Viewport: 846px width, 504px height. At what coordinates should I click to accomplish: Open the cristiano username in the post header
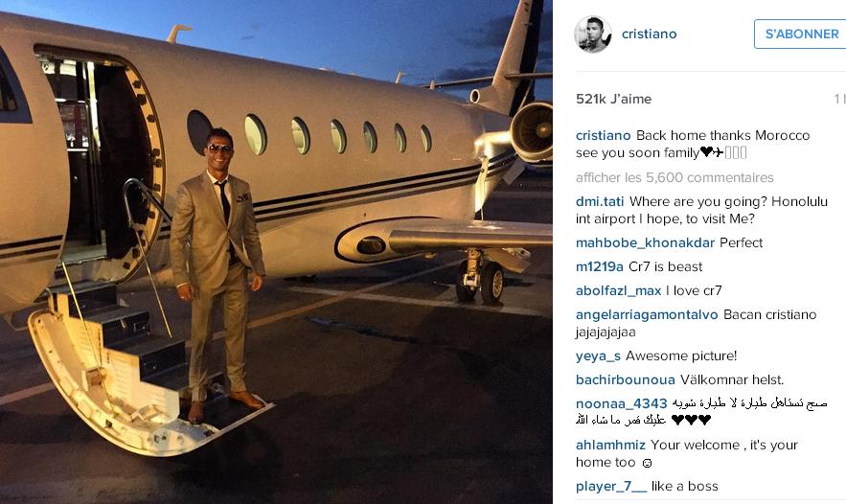(x=649, y=34)
